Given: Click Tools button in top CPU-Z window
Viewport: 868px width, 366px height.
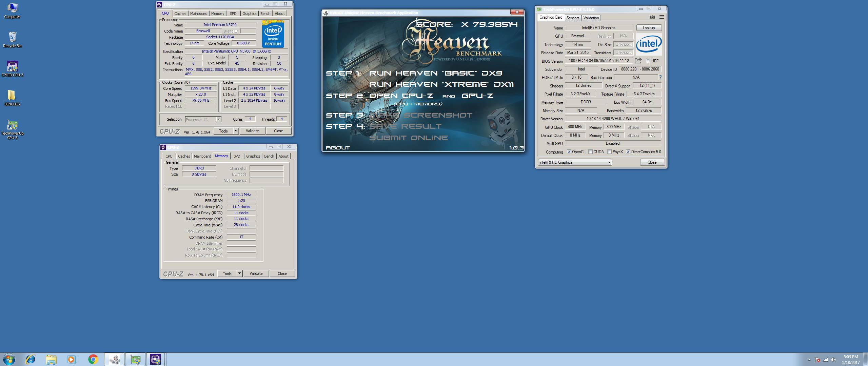Looking at the screenshot, I should coord(223,131).
